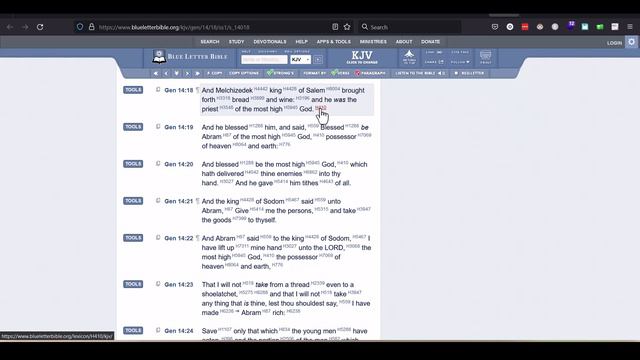This screenshot has height=360, width=640.
Task: Open Tools for Gen 14:20
Action: pos(133,164)
